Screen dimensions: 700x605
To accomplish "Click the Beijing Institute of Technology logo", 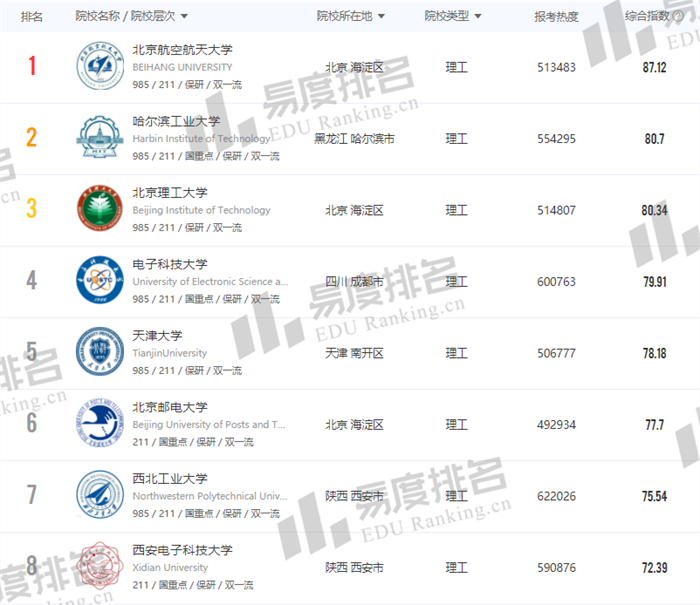I will (100, 209).
